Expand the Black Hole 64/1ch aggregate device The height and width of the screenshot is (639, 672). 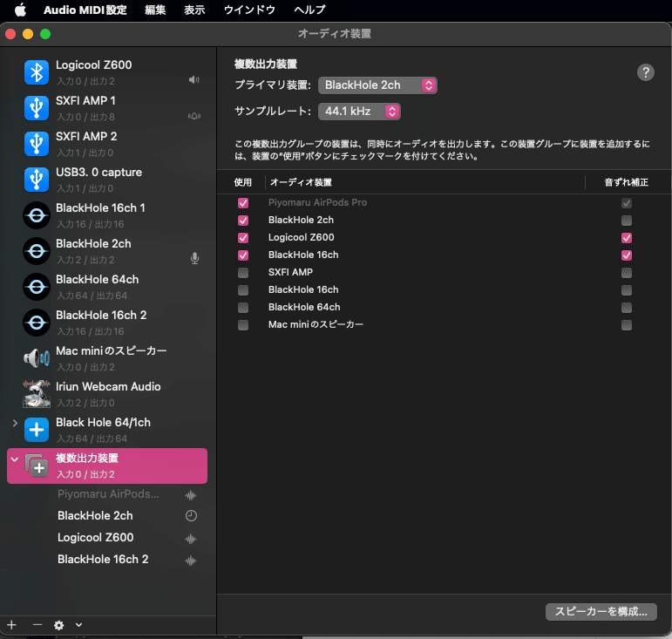[15, 424]
